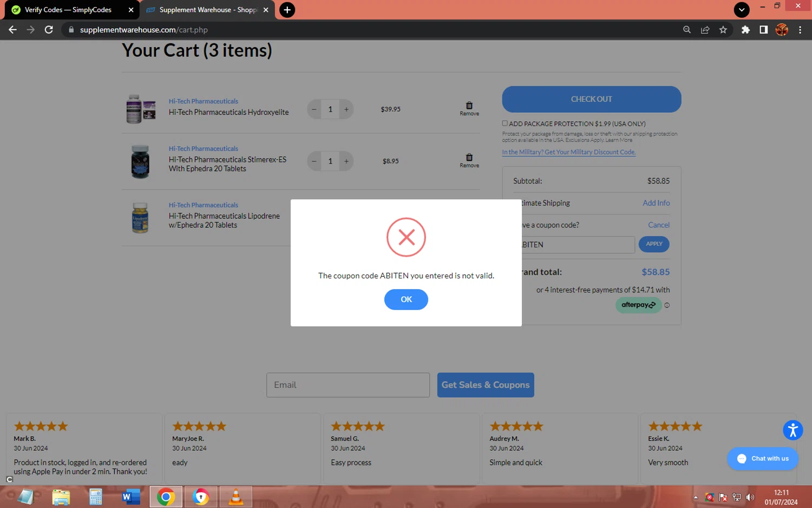Select the $39.95 price text
This screenshot has width=812, height=508.
(x=390, y=109)
